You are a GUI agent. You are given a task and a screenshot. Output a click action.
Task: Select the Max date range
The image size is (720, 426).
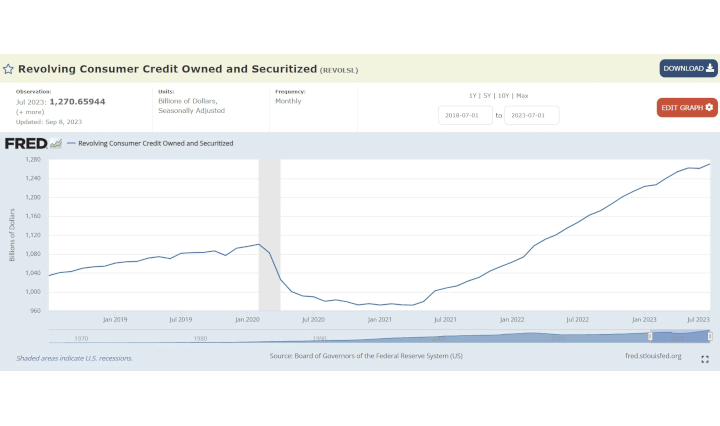tap(522, 95)
